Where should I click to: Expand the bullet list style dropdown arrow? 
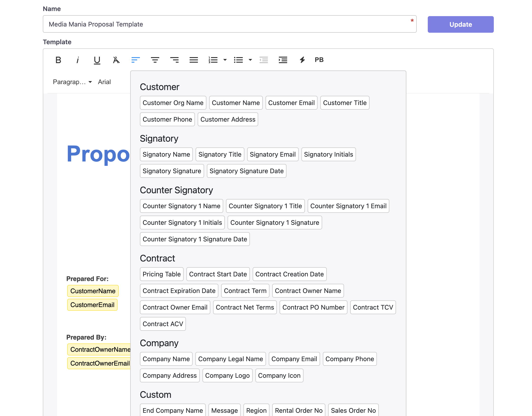pos(250,60)
